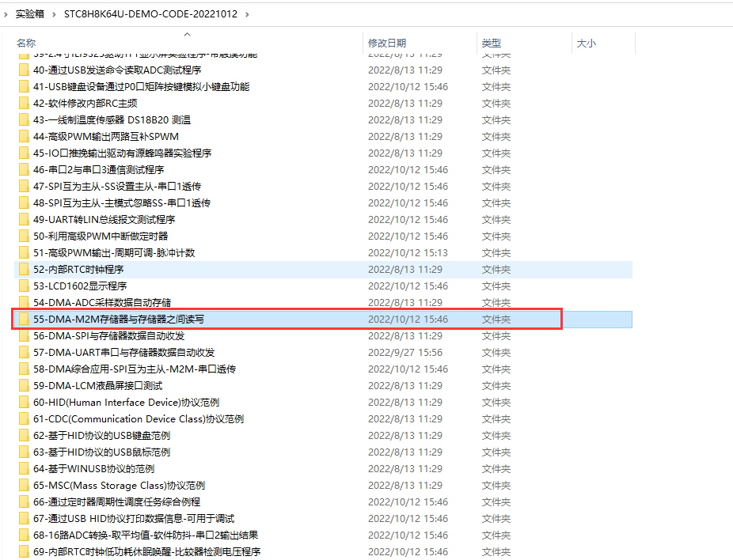Select folder 66-通过定时器周期性调度任务综合例程
This screenshot has width=733, height=560.
click(117, 502)
